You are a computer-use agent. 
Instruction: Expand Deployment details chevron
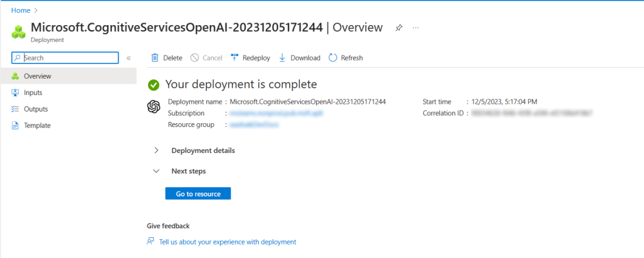coord(156,150)
